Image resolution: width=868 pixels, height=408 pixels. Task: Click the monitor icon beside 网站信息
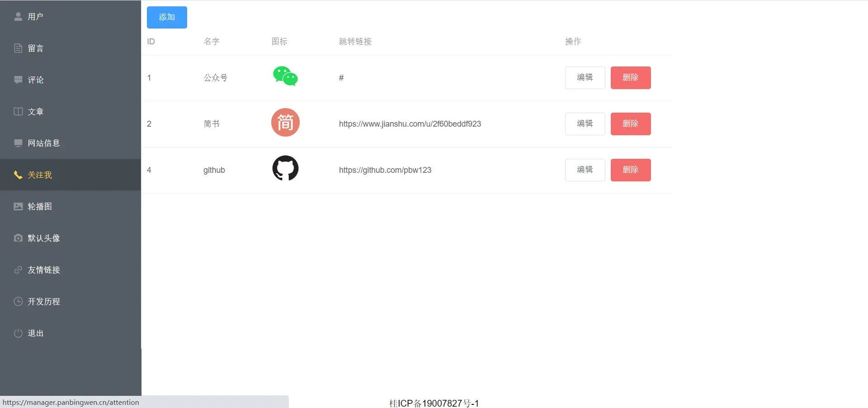[x=18, y=143]
